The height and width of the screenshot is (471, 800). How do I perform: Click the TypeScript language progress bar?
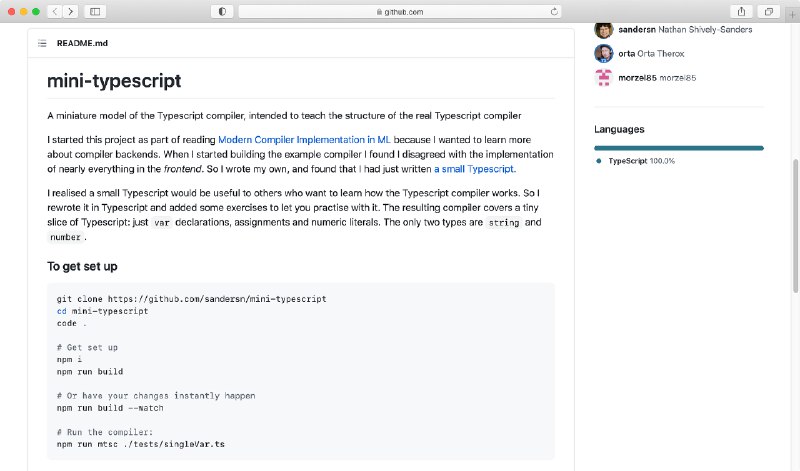[679, 148]
